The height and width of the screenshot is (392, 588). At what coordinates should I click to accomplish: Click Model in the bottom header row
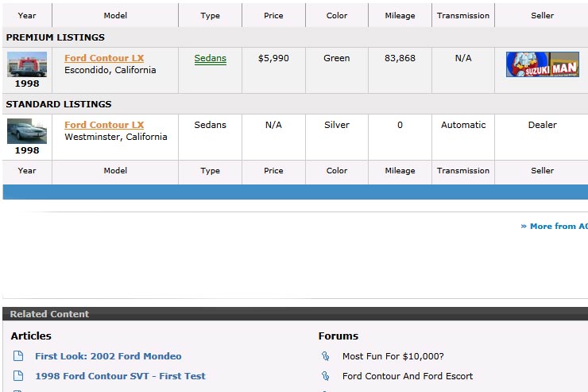pos(115,170)
